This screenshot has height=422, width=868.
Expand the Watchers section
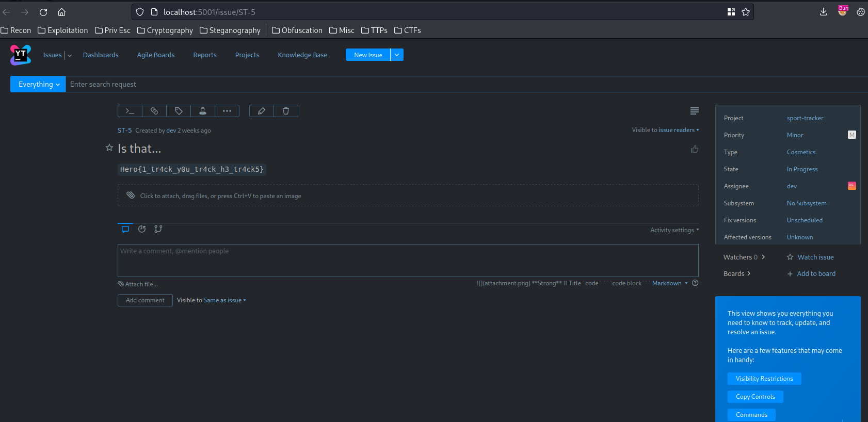pyautogui.click(x=744, y=257)
